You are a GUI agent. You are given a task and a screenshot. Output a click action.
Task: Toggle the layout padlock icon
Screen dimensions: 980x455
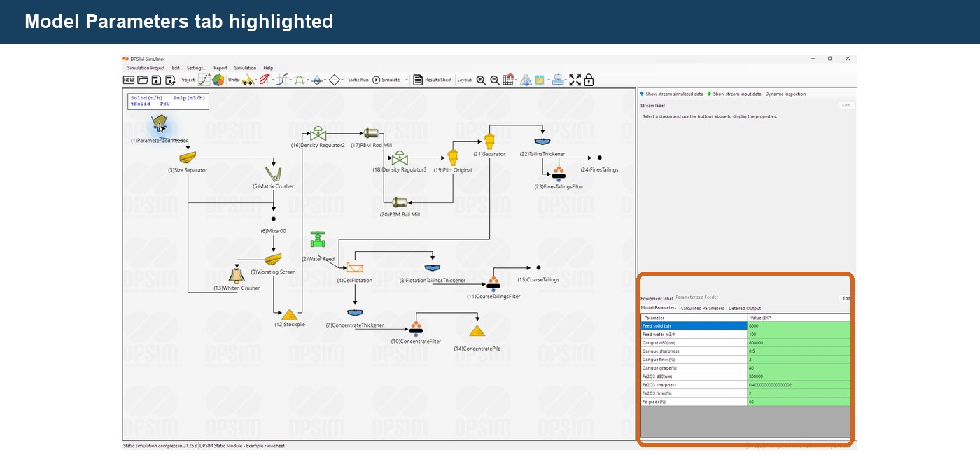(x=589, y=80)
